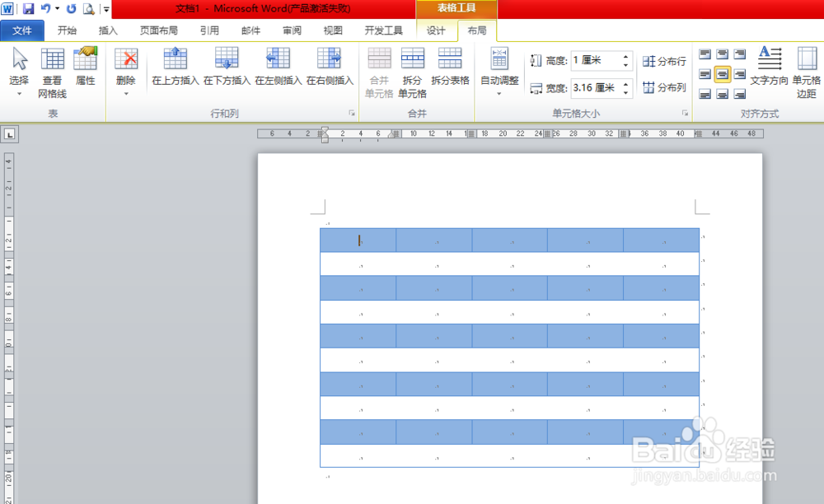The image size is (824, 504).
Task: Toggle top-left cell alignment
Action: [705, 53]
